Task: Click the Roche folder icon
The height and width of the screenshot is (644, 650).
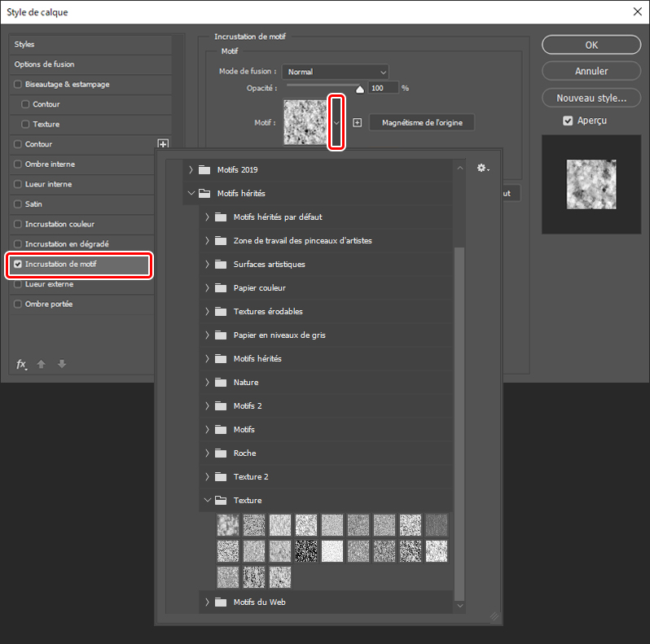Action: (x=221, y=453)
